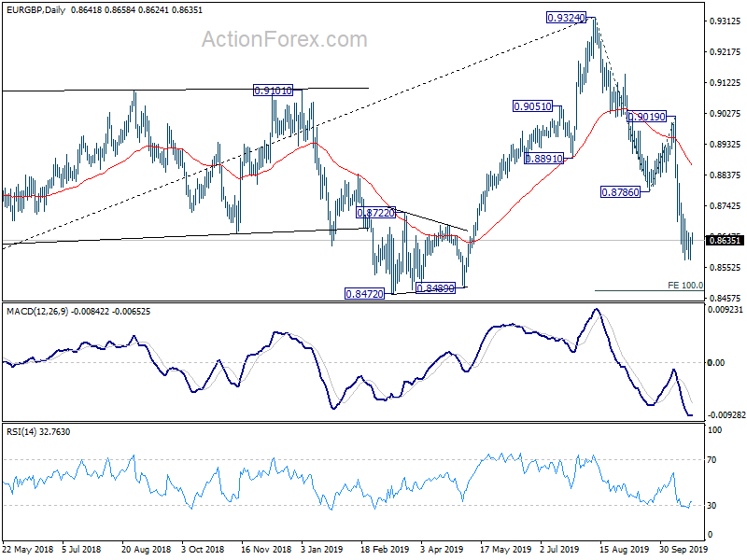The width and height of the screenshot is (747, 560).
Task: Click the 3 Apr 2019 date label
Action: click(x=442, y=549)
